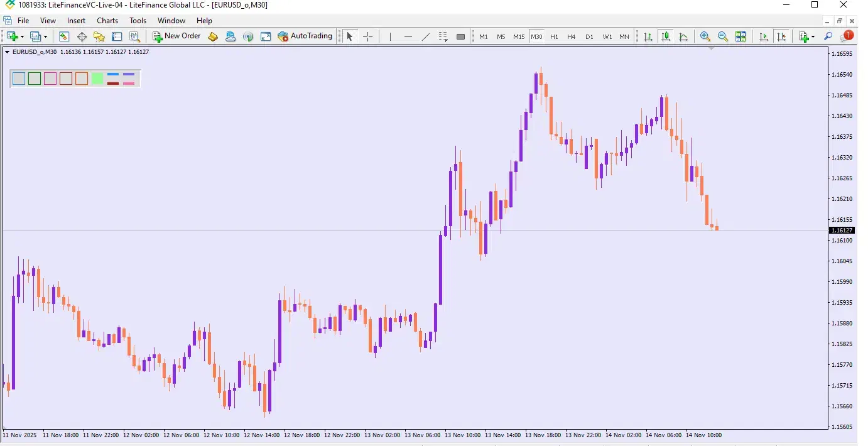Select the crosshair cursor tool

tap(368, 36)
